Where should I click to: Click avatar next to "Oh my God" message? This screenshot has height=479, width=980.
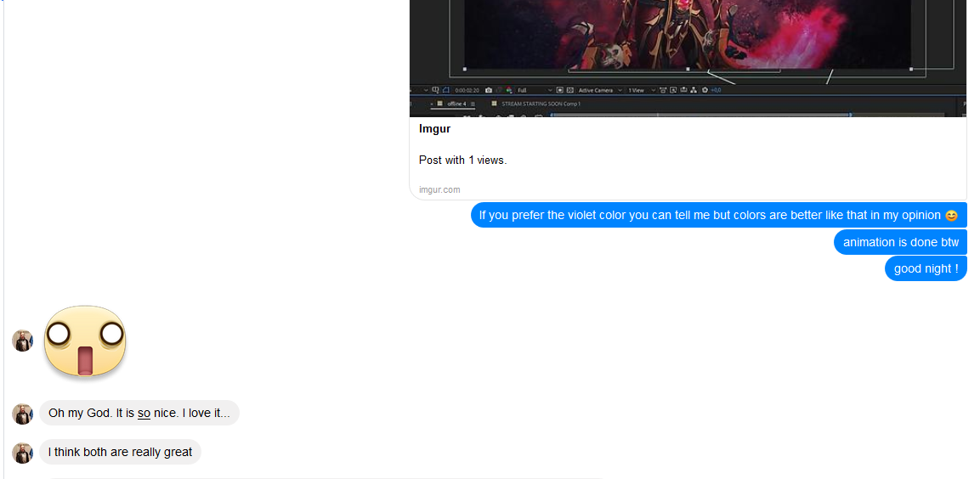click(x=22, y=414)
